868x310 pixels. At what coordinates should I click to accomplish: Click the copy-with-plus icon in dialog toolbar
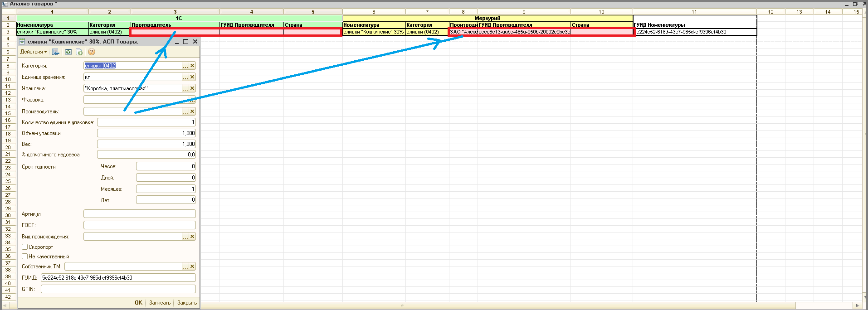pos(79,52)
